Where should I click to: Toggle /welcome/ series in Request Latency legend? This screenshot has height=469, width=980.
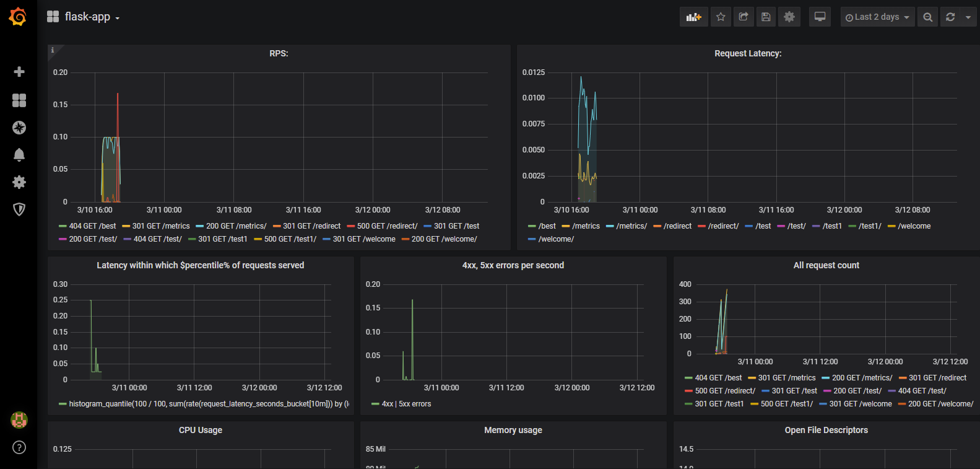coord(556,239)
